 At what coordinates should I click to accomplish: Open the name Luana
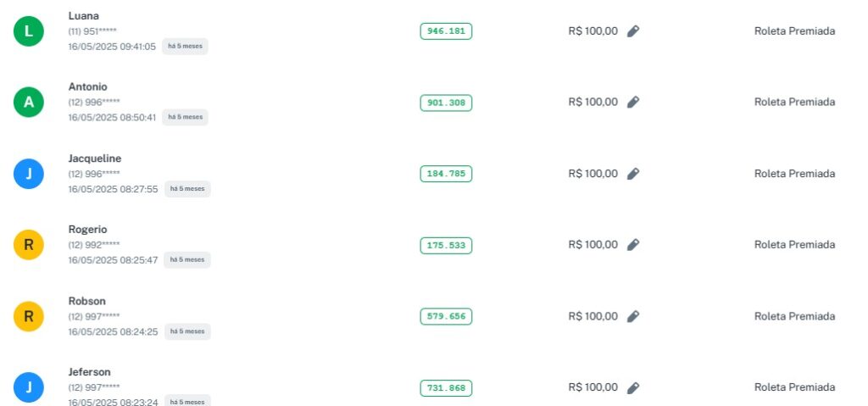pyautogui.click(x=83, y=15)
